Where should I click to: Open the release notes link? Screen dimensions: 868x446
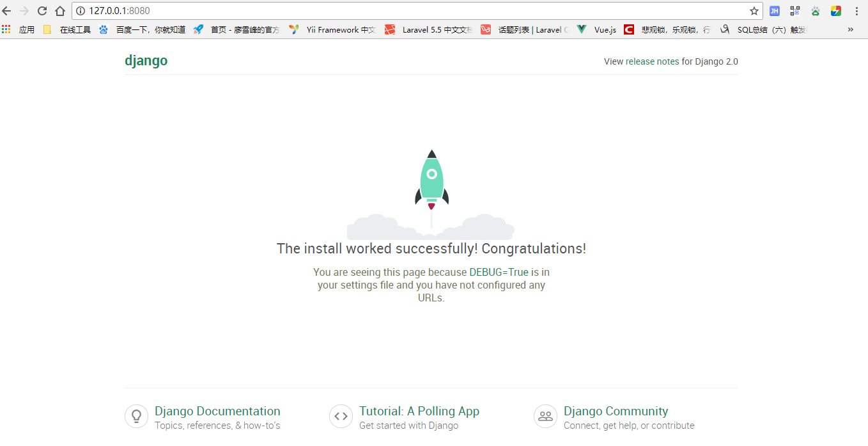[652, 61]
